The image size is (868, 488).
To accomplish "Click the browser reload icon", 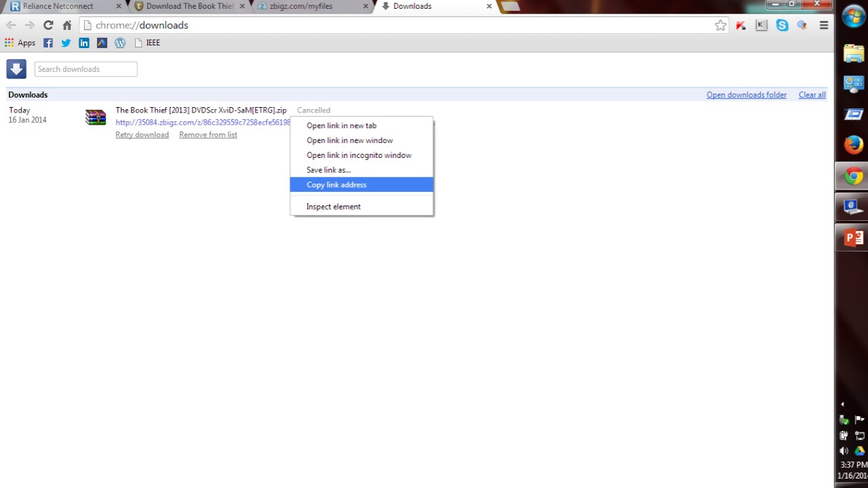I will [x=48, y=25].
